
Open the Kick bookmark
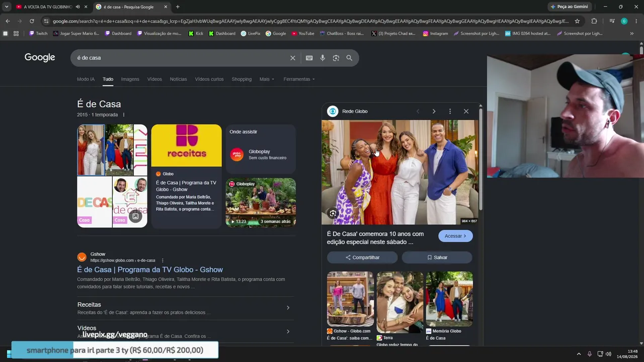pos(196,34)
